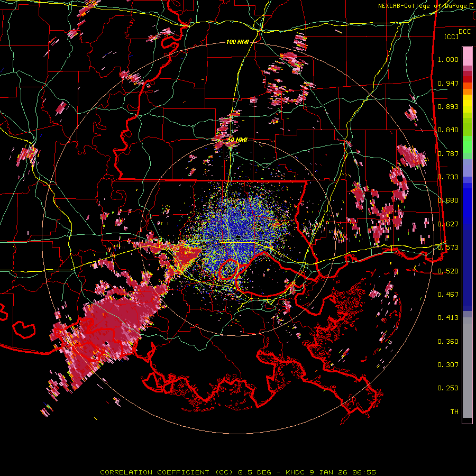
Task: Click the 0.360 color scale value
Action: pyautogui.click(x=448, y=342)
